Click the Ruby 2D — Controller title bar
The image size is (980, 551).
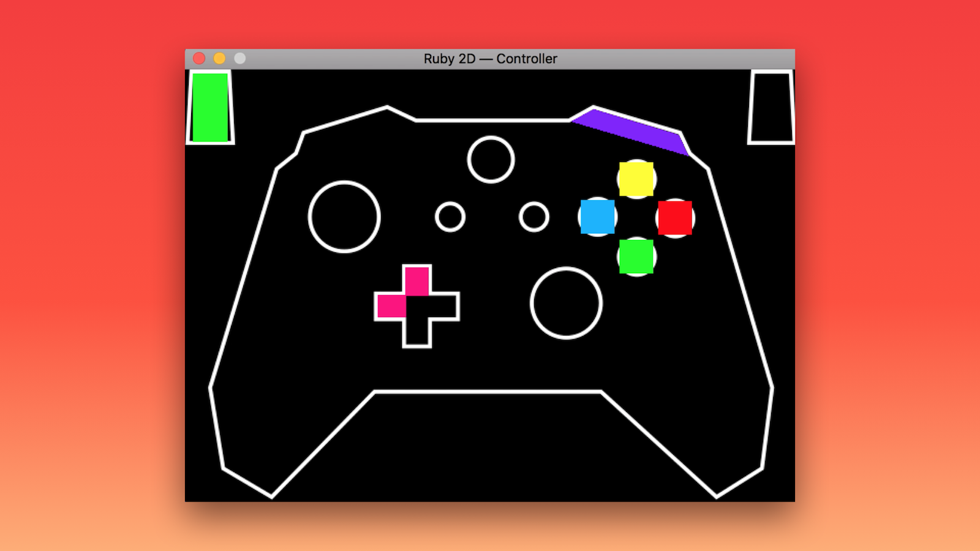click(490, 59)
